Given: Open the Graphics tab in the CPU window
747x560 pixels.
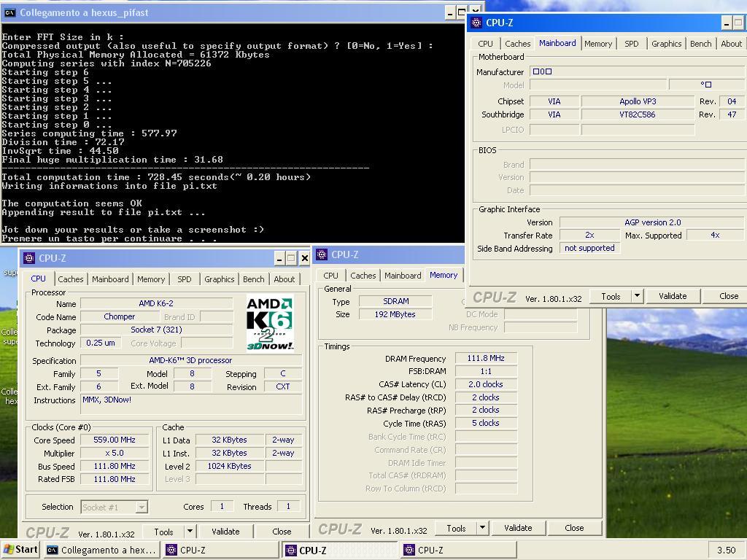Looking at the screenshot, I should (x=219, y=279).
